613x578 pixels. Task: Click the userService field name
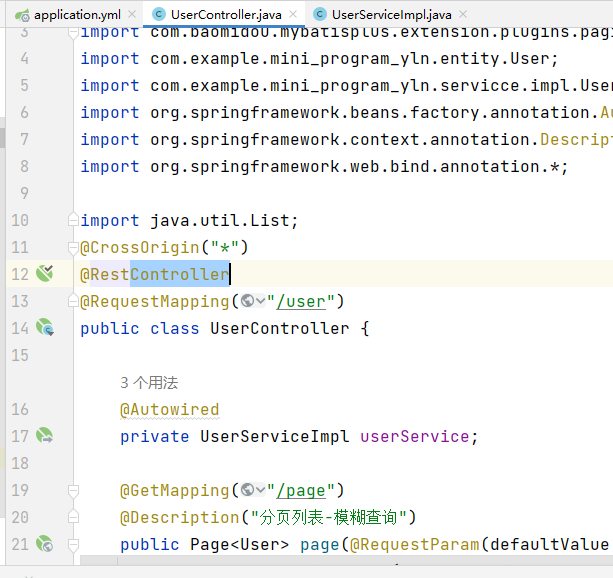414,436
